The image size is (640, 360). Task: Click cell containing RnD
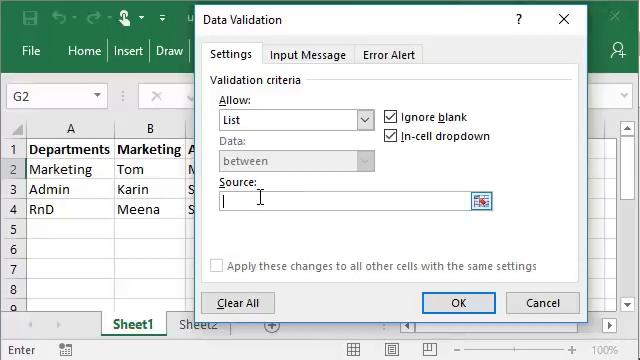(70, 209)
